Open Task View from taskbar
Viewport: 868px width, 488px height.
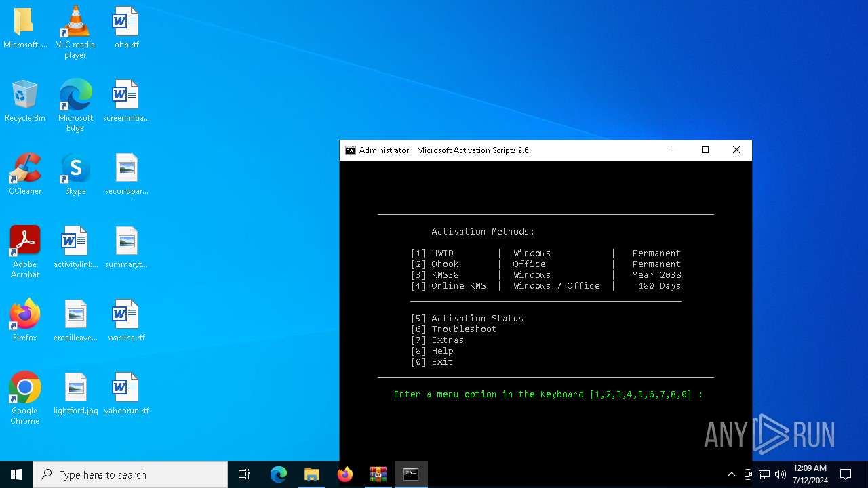(x=244, y=474)
